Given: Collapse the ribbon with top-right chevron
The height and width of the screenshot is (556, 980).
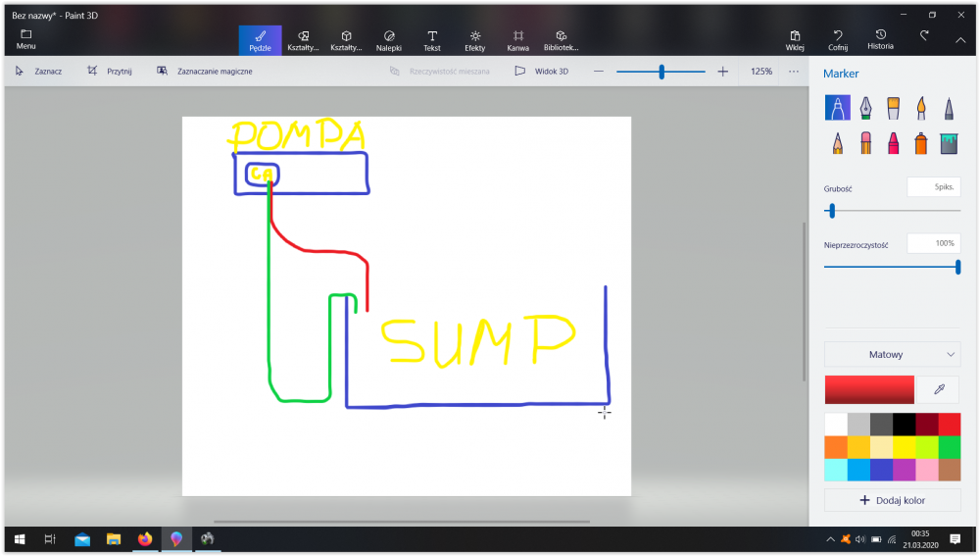Looking at the screenshot, I should pyautogui.click(x=960, y=40).
